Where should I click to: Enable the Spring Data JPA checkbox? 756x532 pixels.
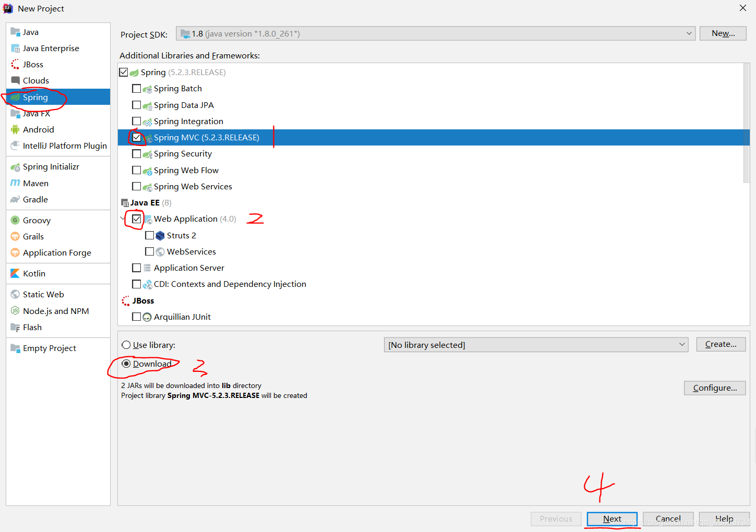click(137, 105)
